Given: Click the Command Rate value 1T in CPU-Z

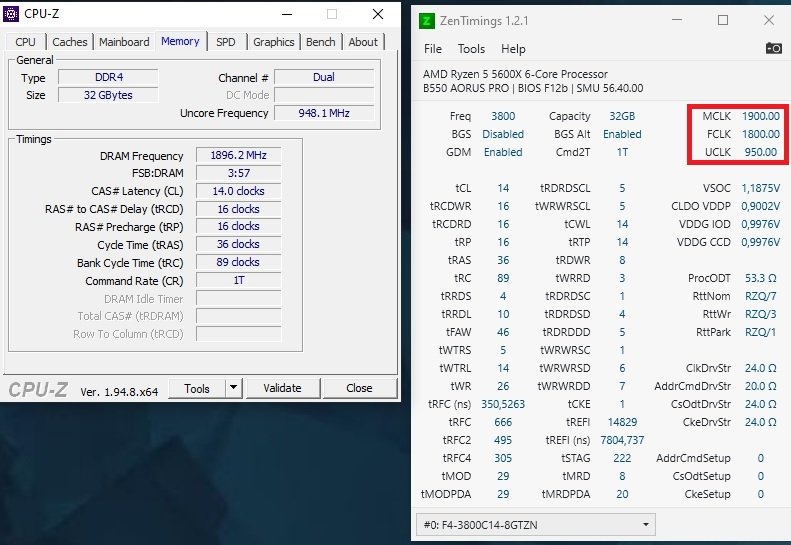Looking at the screenshot, I should tap(239, 281).
